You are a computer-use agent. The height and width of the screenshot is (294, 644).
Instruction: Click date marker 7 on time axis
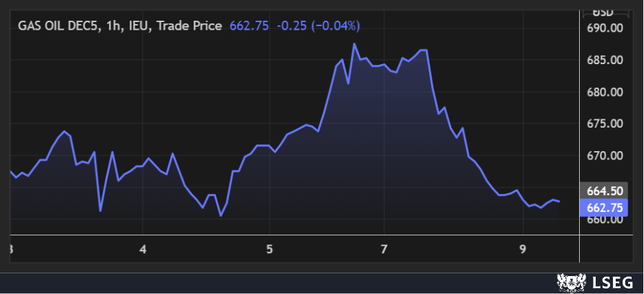[x=384, y=249]
